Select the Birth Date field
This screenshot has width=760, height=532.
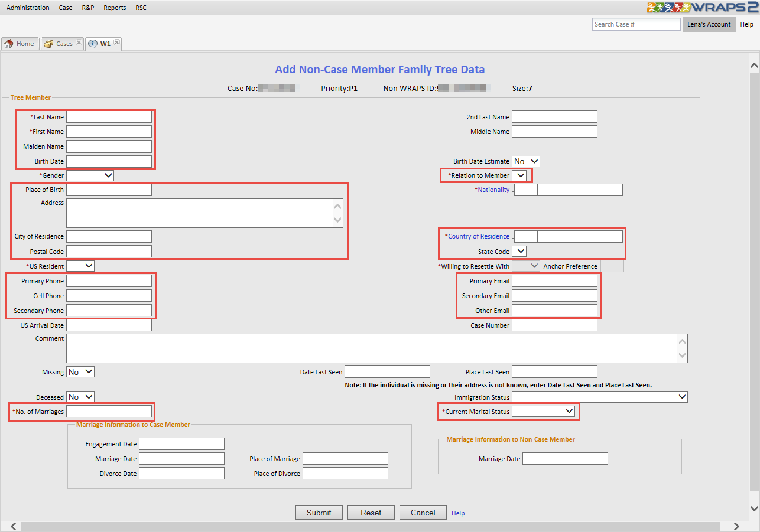pyautogui.click(x=109, y=161)
